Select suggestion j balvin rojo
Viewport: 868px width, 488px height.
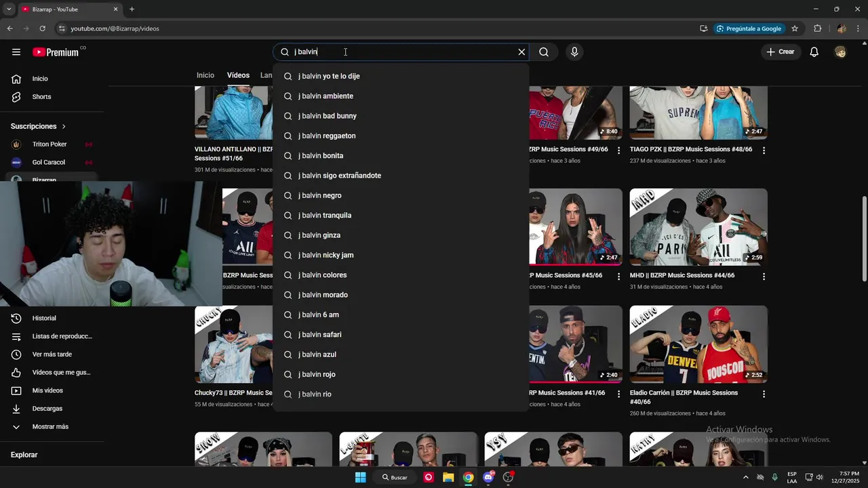401,375
